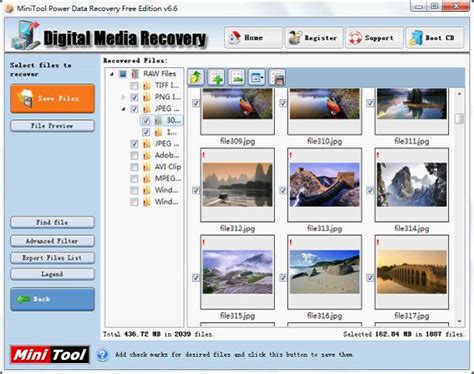
Task: Check the TIFF folder checkbox
Action: (x=134, y=86)
